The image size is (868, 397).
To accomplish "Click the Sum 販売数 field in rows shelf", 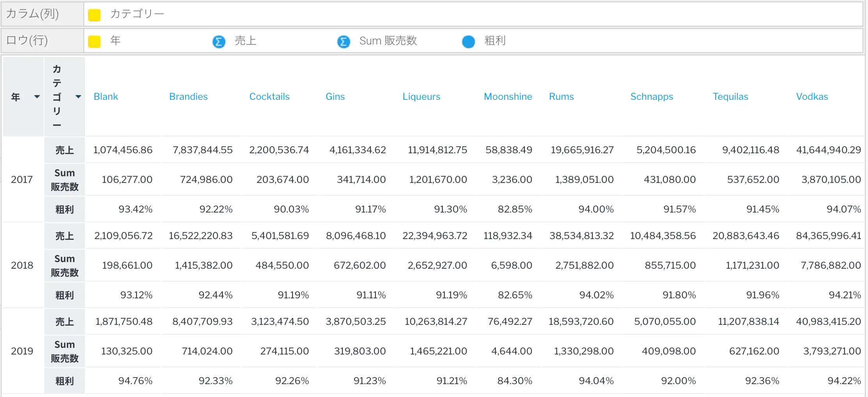I will pyautogui.click(x=388, y=41).
